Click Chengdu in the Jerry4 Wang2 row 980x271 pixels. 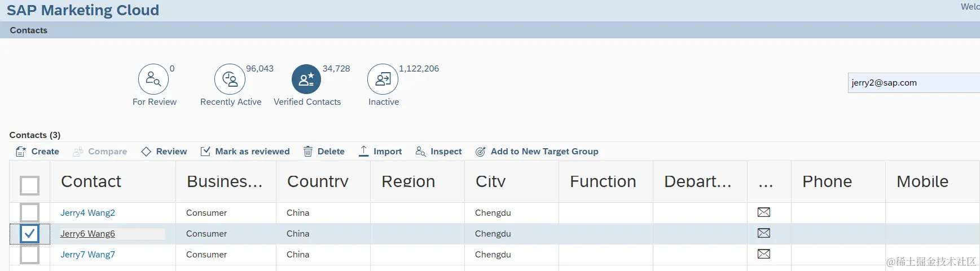pos(493,213)
